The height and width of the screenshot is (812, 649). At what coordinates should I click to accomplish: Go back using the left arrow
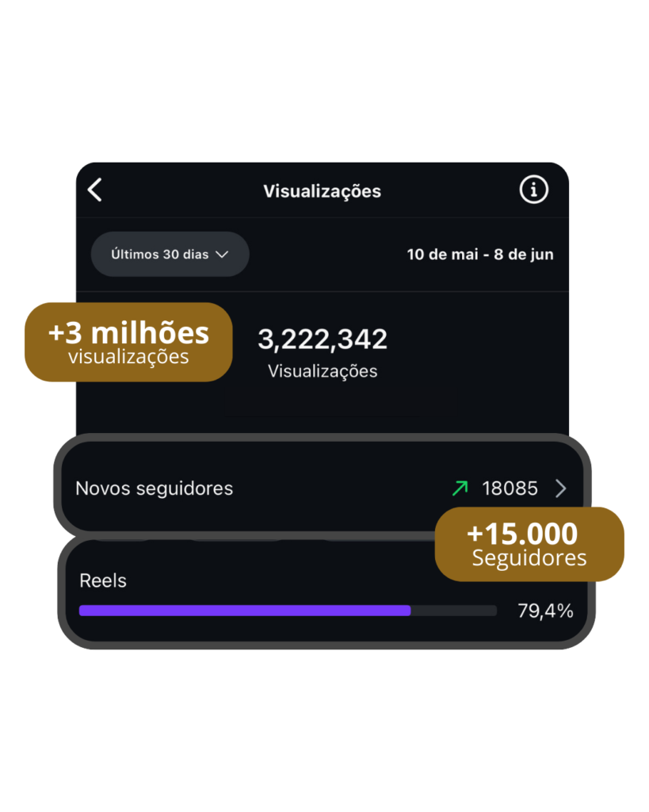95,190
